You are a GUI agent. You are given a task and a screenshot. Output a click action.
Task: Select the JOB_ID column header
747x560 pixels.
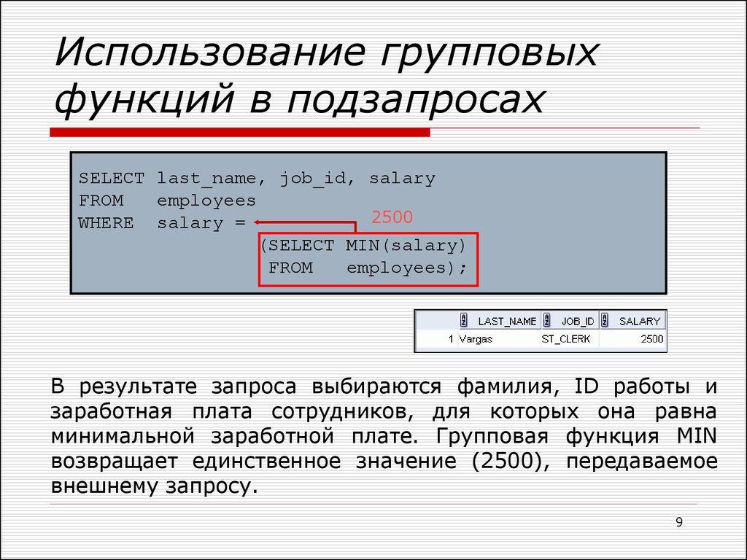pos(578,320)
